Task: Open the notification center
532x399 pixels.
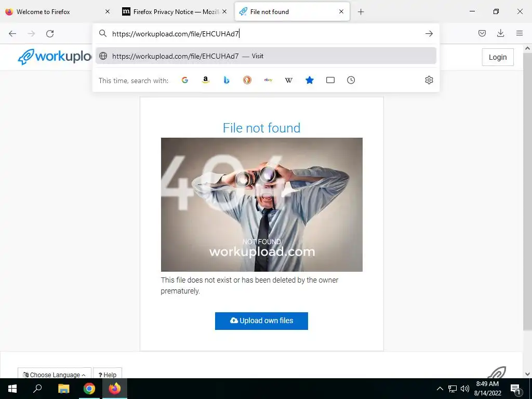Action: (x=516, y=389)
